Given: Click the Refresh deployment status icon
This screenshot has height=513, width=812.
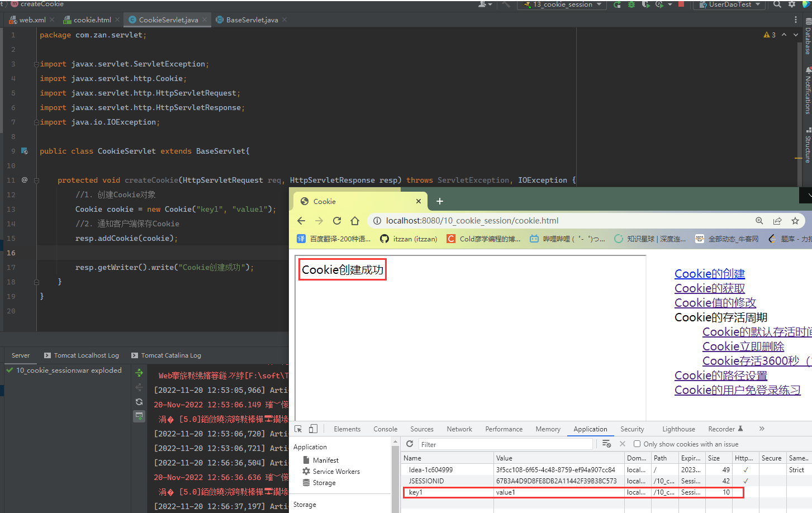Looking at the screenshot, I should pos(139,402).
